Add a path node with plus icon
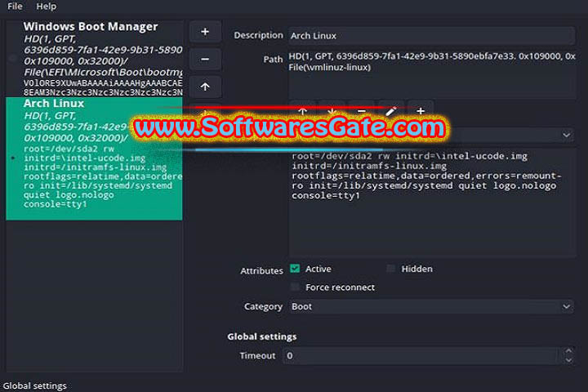 421,111
